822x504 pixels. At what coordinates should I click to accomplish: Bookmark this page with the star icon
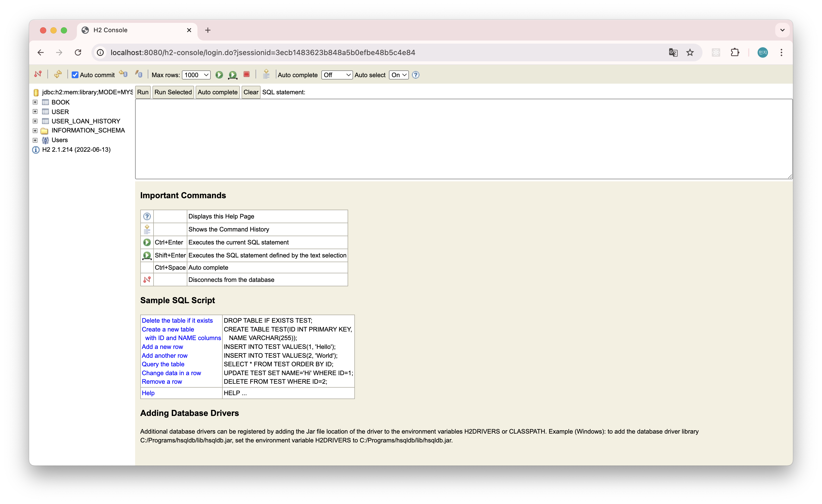(x=690, y=52)
